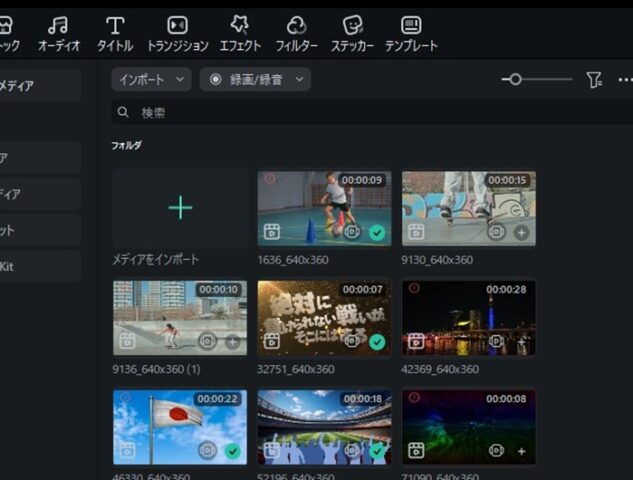Click the 検索 search field

pos(370,113)
